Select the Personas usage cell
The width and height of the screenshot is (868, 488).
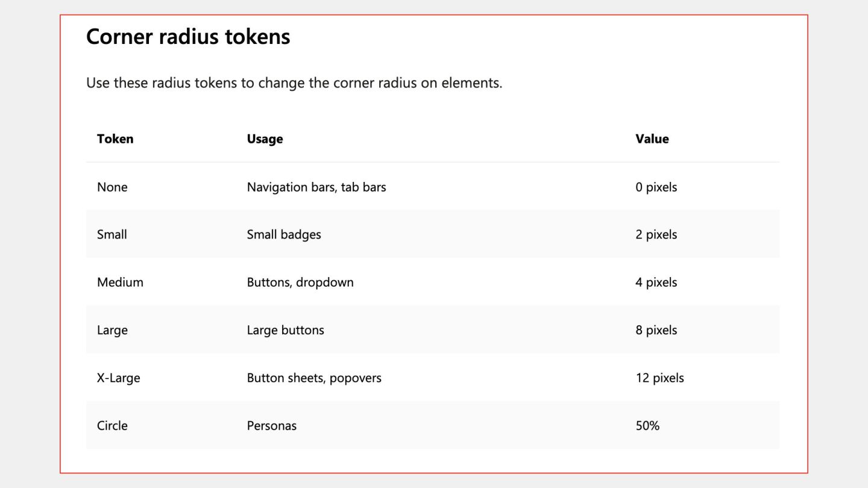272,425
